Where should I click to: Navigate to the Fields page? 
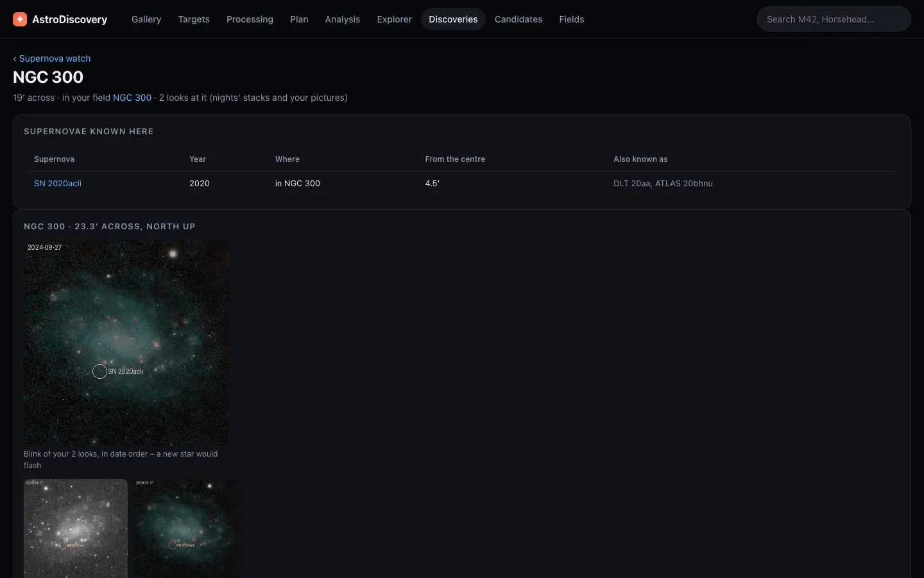572,19
